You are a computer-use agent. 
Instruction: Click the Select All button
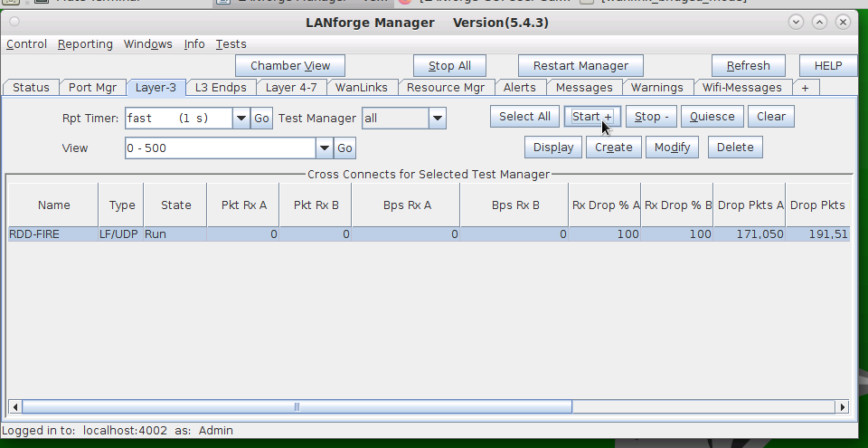click(524, 117)
